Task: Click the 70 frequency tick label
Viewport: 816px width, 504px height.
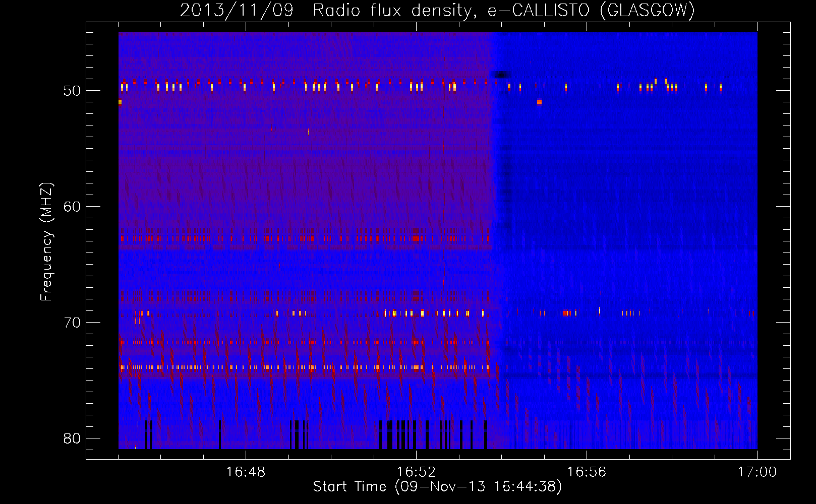Action: click(x=72, y=323)
